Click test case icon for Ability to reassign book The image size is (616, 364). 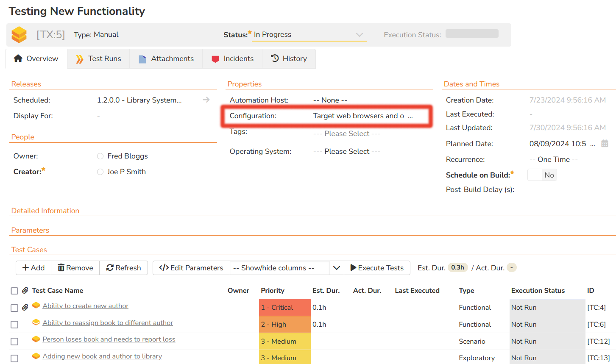tap(36, 323)
